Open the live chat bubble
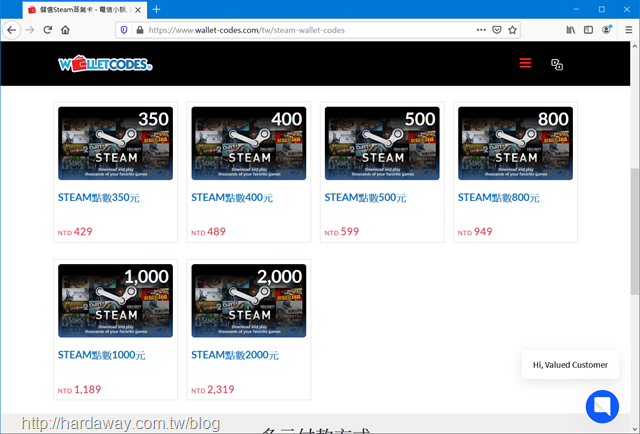640x434 pixels. point(602,406)
